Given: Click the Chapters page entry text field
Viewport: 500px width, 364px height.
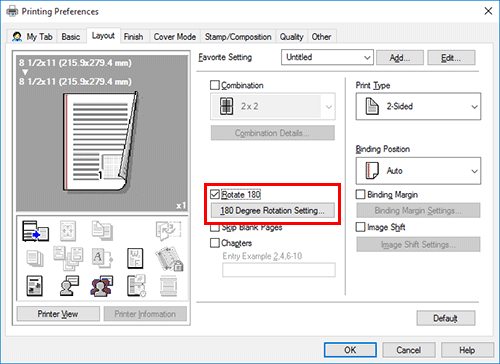Looking at the screenshot, I should [x=279, y=270].
